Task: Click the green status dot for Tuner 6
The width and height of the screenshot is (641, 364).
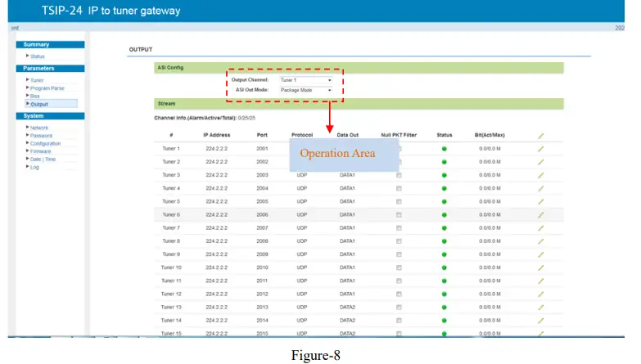Action: [x=445, y=215]
